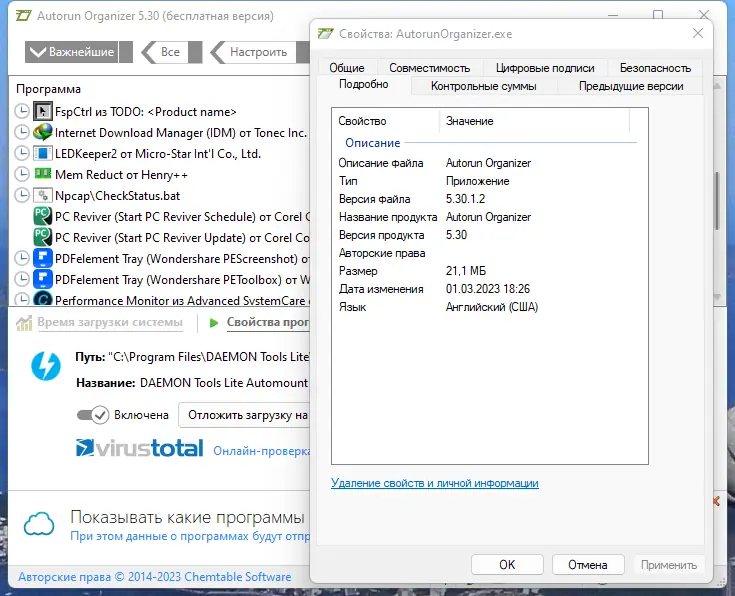Click the Mem Reduct memory icon
Screen dimensions: 735x596
tap(43, 174)
